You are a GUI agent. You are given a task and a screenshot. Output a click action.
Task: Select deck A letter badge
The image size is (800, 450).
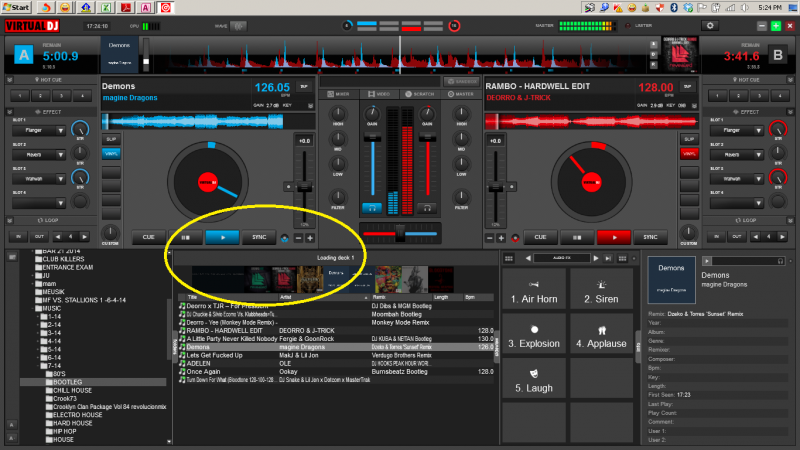(24, 55)
